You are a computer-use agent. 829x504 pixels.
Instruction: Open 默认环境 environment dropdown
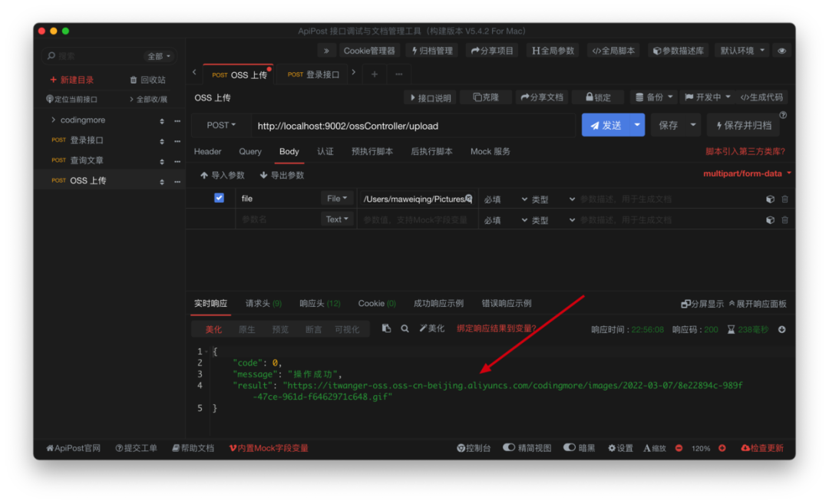[x=741, y=51]
